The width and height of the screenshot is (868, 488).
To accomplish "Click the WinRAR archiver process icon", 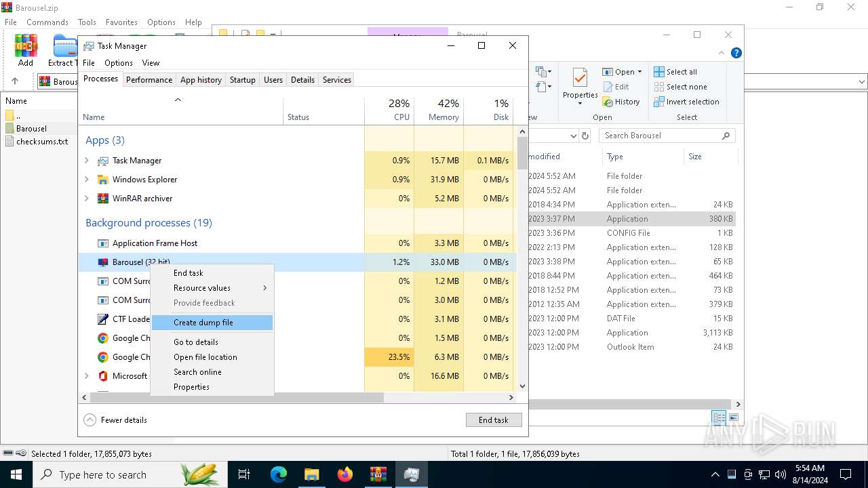I will (x=103, y=199).
